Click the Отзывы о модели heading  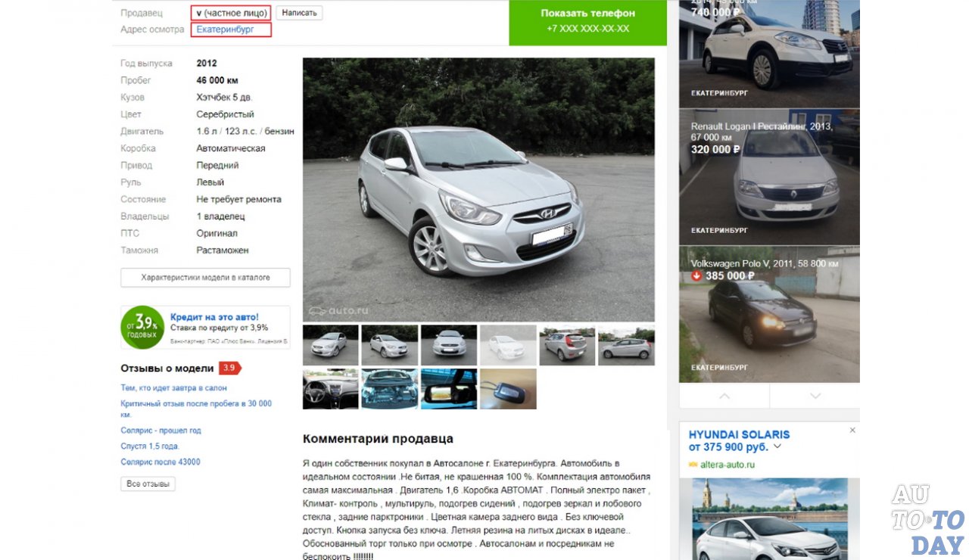[167, 369]
